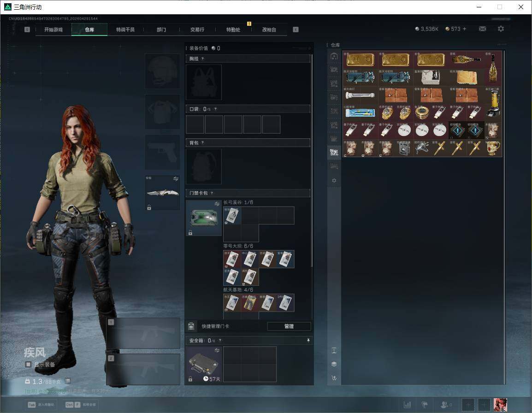Select the green keycard case item
The width and height of the screenshot is (532, 413).
click(204, 218)
